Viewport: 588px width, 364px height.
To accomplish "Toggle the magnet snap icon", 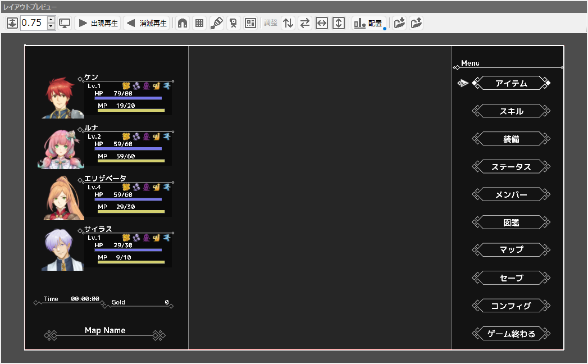I will click(x=182, y=23).
